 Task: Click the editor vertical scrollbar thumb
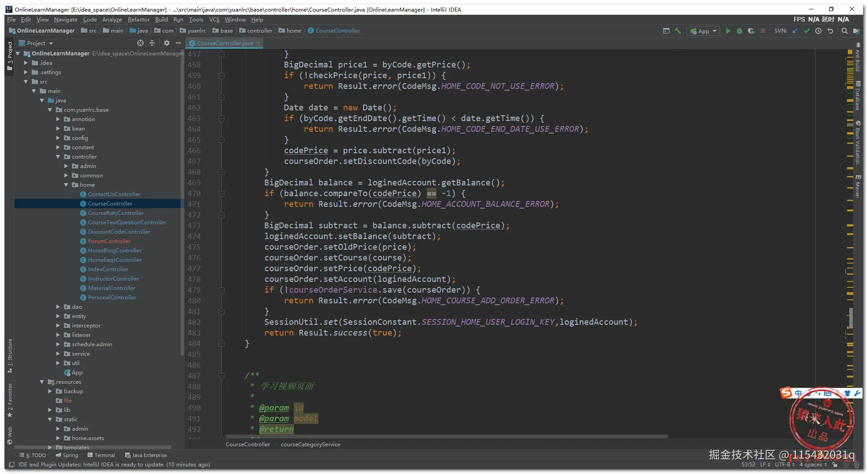pyautogui.click(x=851, y=318)
